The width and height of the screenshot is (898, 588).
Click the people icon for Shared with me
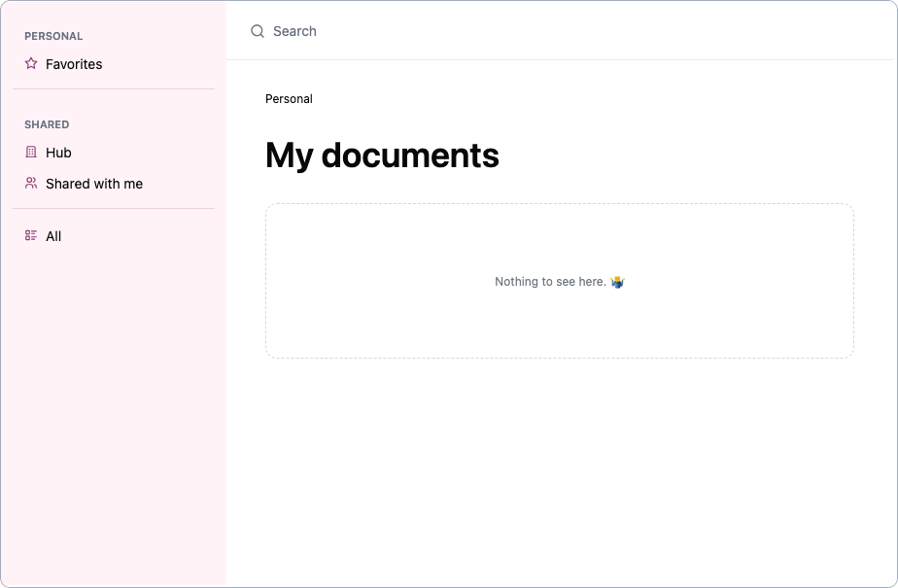tap(31, 183)
